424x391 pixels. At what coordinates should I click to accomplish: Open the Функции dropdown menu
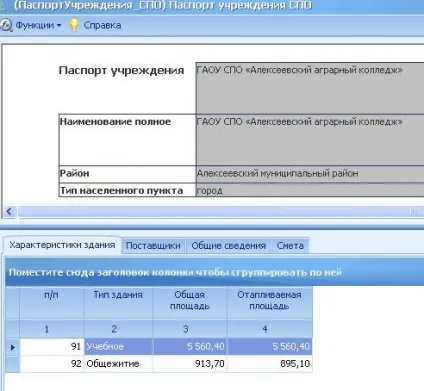(x=38, y=25)
